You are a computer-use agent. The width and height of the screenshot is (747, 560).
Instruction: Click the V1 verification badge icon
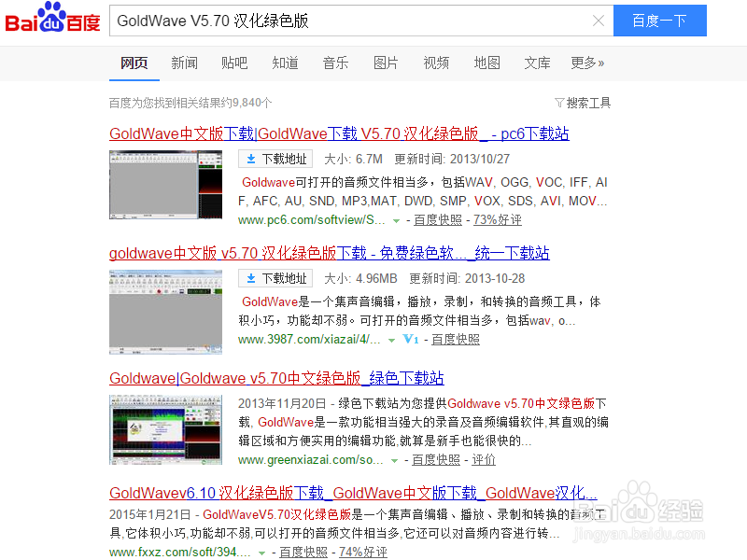(x=411, y=340)
